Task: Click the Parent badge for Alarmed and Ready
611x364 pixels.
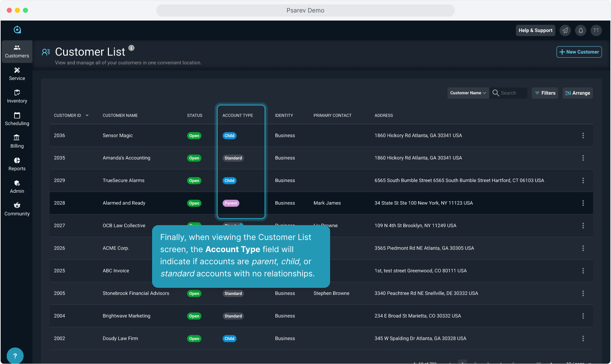Action: click(x=231, y=203)
